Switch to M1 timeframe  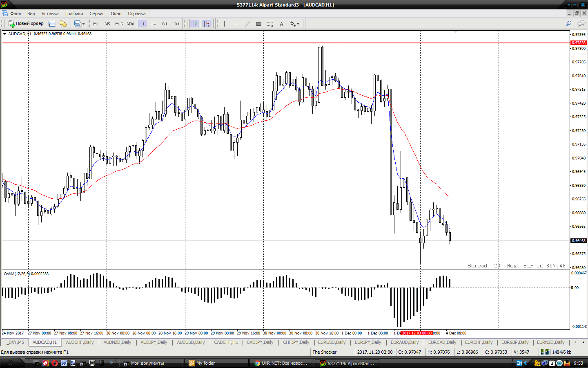96,24
